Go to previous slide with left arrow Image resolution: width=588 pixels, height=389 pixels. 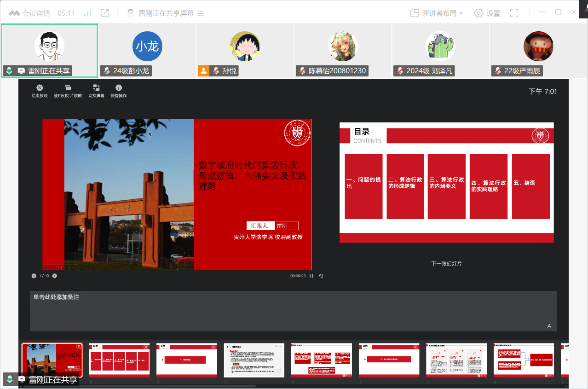[x=34, y=276]
